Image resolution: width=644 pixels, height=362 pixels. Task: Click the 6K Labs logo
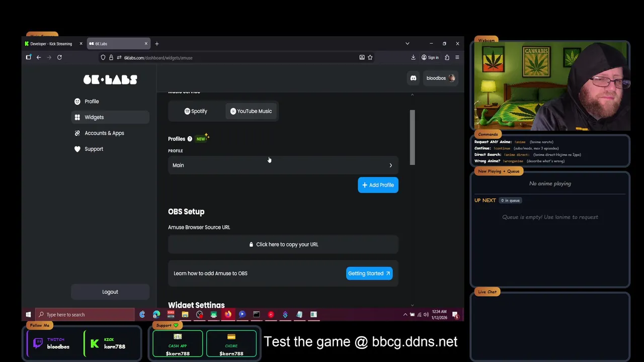(x=110, y=79)
